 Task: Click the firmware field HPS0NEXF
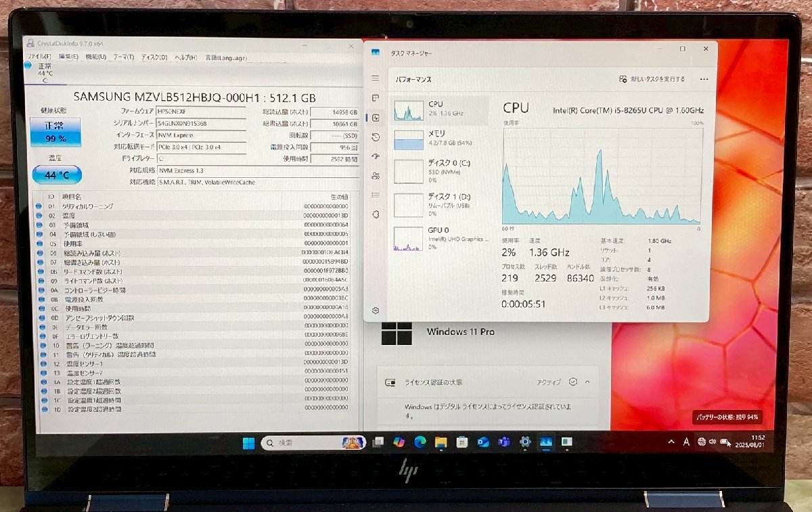201,110
